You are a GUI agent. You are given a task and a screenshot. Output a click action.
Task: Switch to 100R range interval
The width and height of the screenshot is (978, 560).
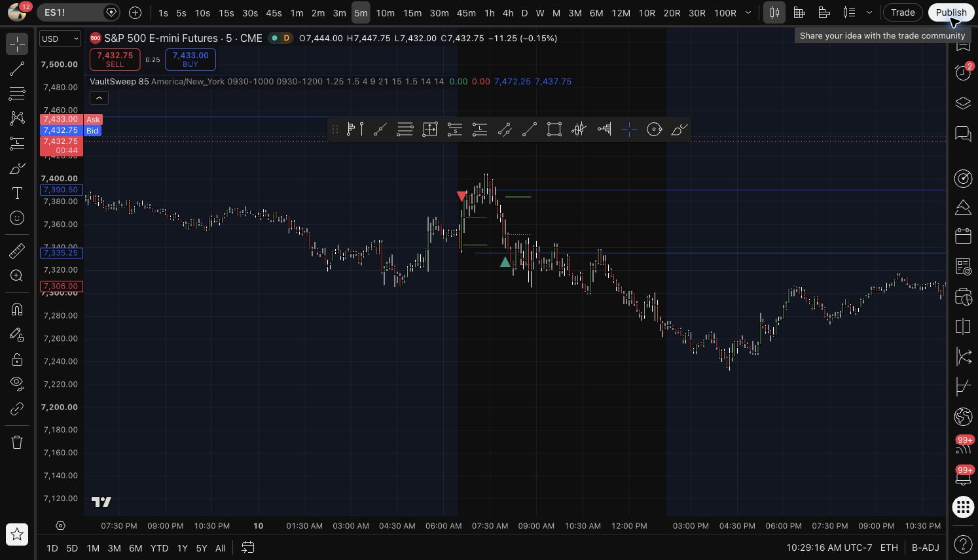tap(725, 12)
